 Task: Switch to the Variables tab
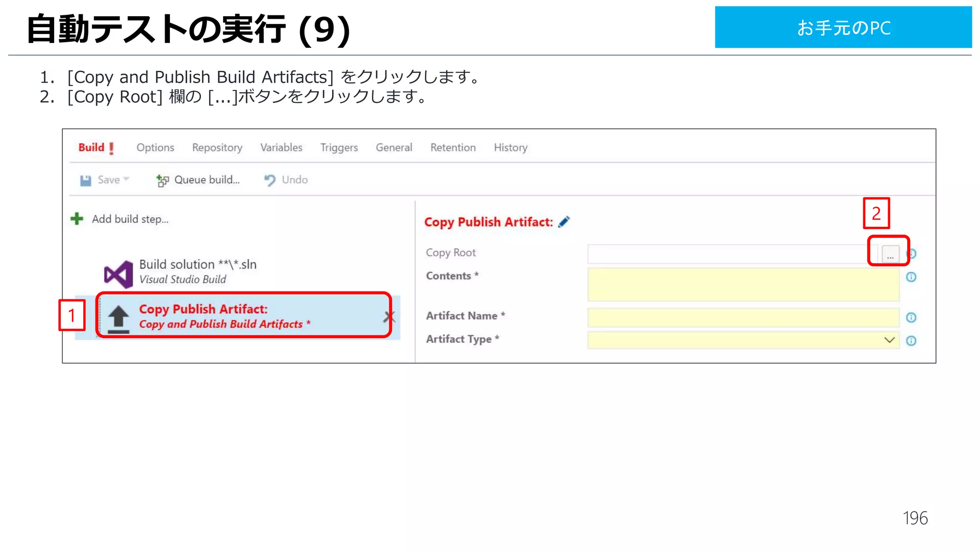click(x=281, y=148)
